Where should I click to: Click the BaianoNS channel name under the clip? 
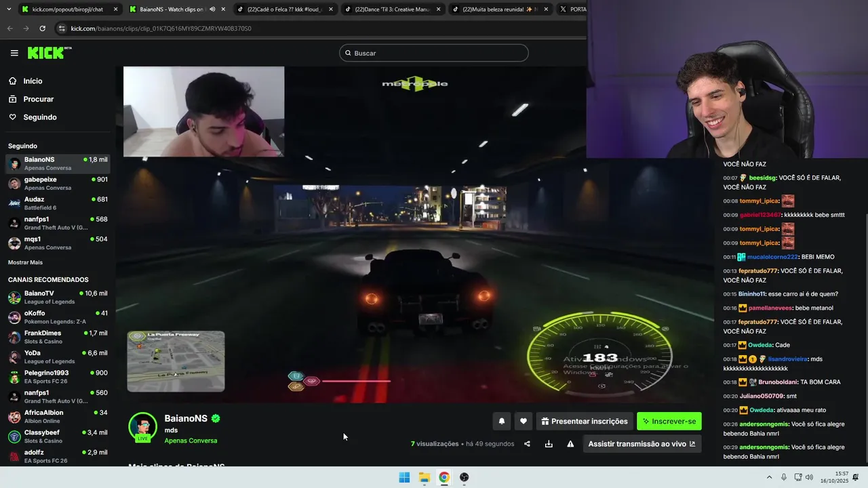point(186,418)
